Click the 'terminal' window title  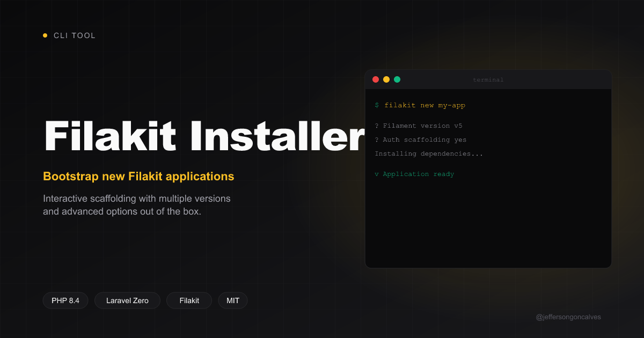488,80
